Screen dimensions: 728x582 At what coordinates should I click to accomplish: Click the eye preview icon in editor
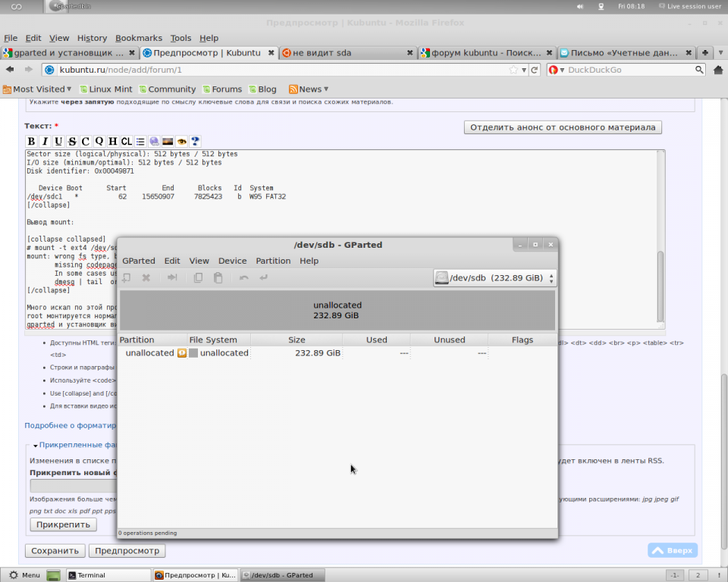pyautogui.click(x=181, y=141)
